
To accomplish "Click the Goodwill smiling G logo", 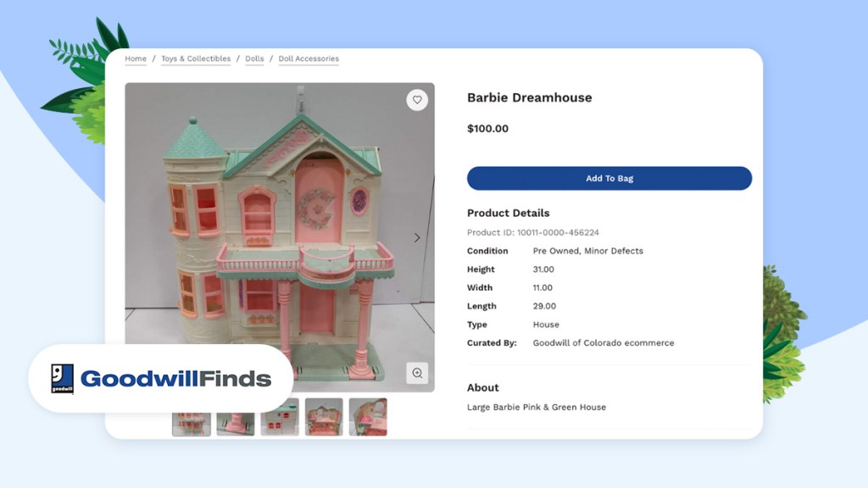I will pos(62,379).
